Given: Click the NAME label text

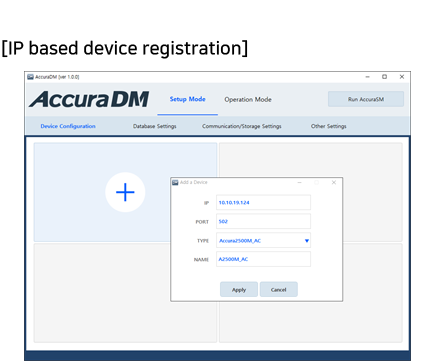Looking at the screenshot, I should [x=201, y=259].
